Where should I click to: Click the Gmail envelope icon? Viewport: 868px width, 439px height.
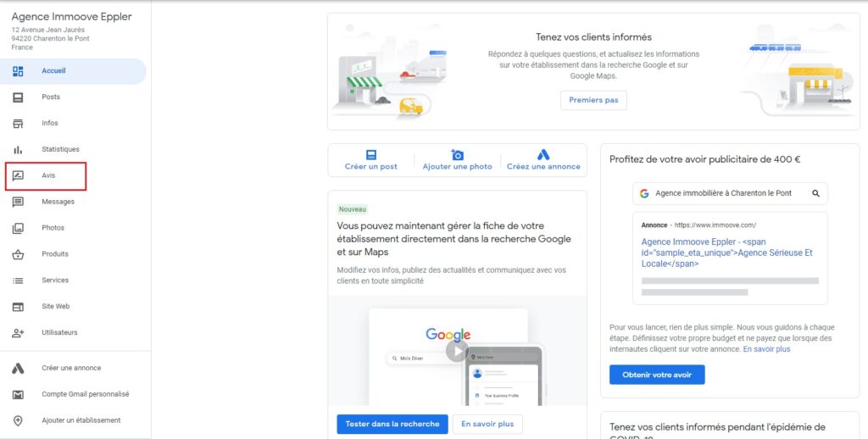(18, 395)
